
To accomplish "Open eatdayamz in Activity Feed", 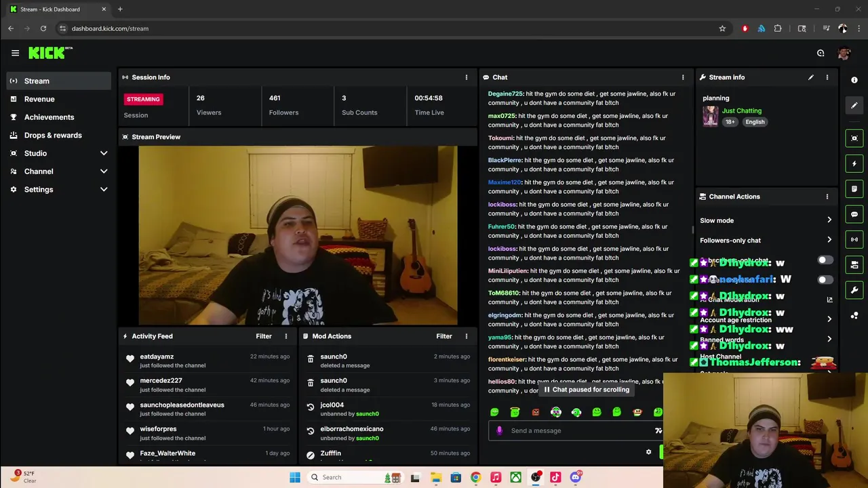I will pos(157,357).
